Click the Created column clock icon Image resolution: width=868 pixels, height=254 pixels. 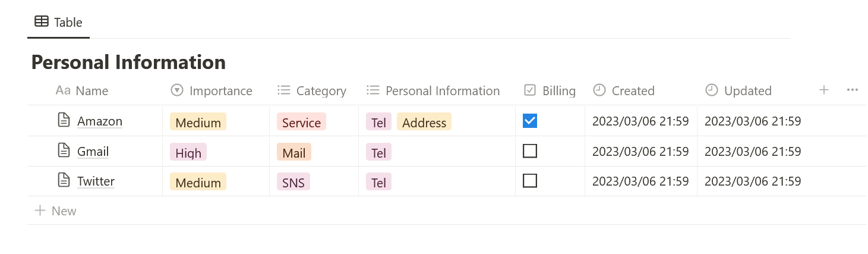599,90
